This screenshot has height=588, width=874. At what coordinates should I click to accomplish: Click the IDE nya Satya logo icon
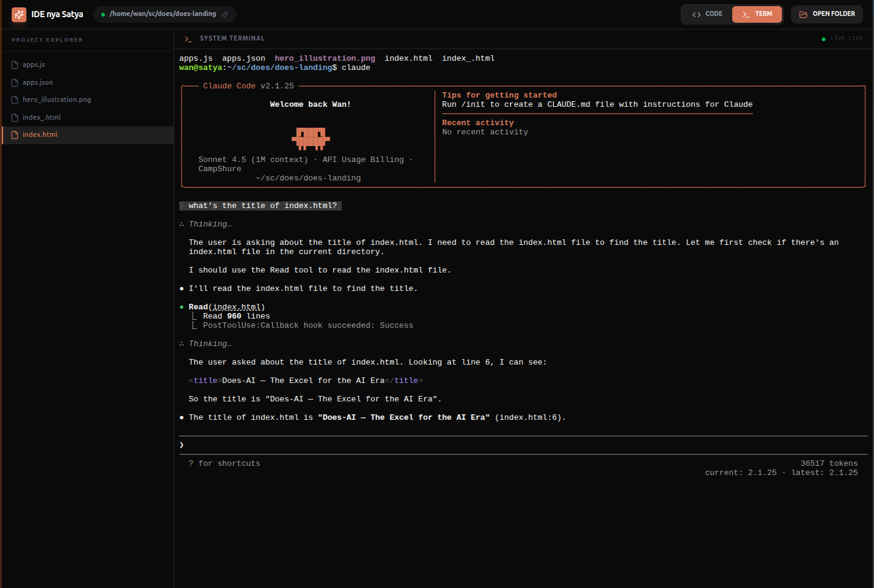click(19, 14)
